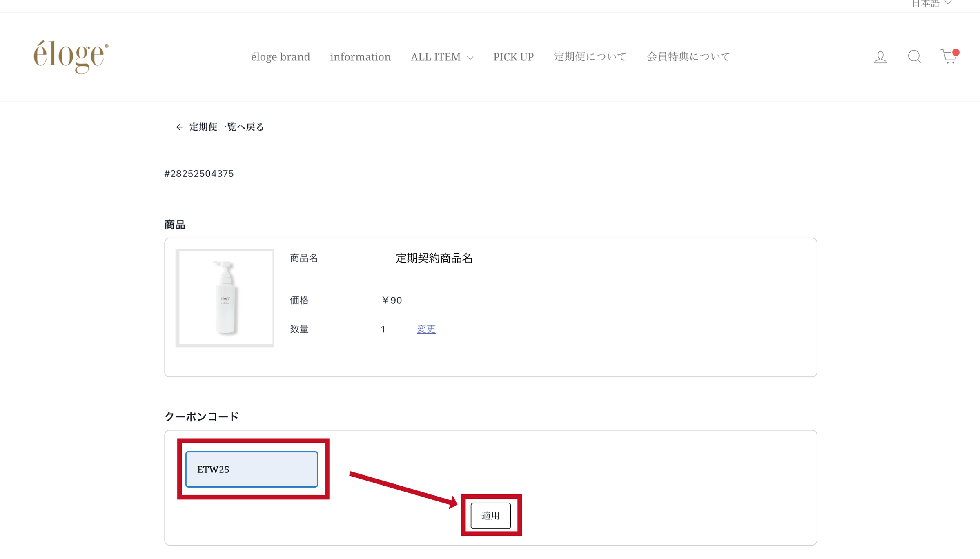Open 会員特典について menu item

pos(688,57)
